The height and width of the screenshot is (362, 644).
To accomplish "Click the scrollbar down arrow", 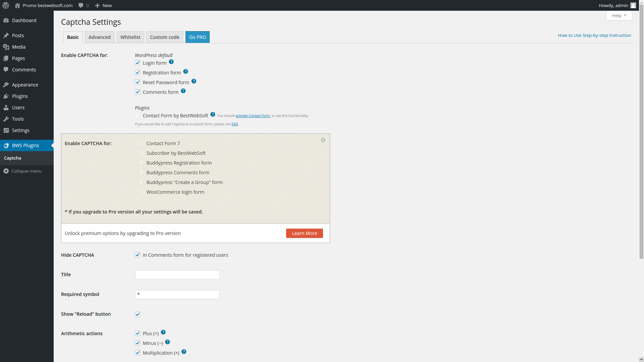I will point(641,360).
